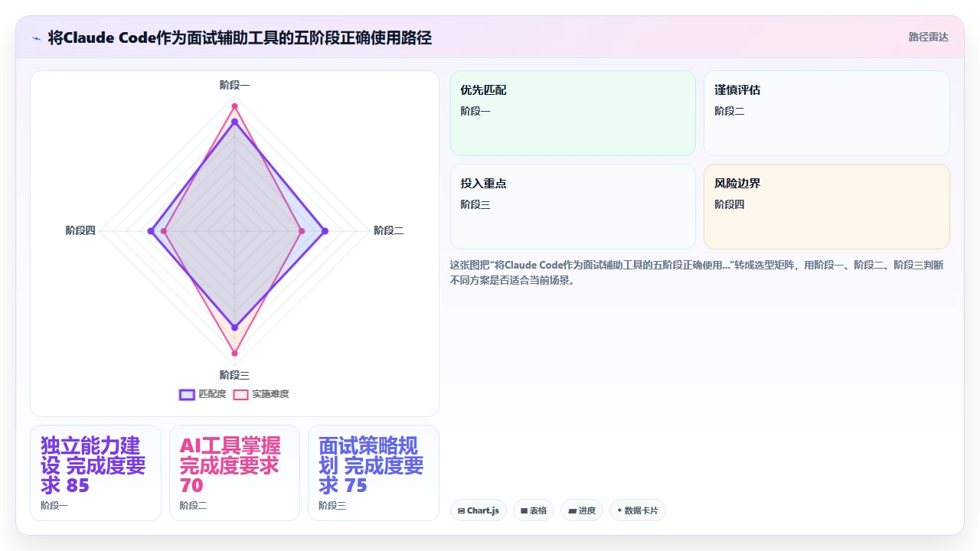Click the pink 实施难度 point at 阶段三

pyautogui.click(x=234, y=354)
